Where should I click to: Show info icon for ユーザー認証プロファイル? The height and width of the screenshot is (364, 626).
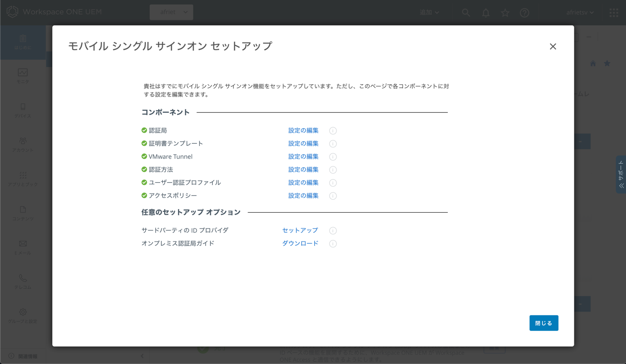pyautogui.click(x=333, y=183)
